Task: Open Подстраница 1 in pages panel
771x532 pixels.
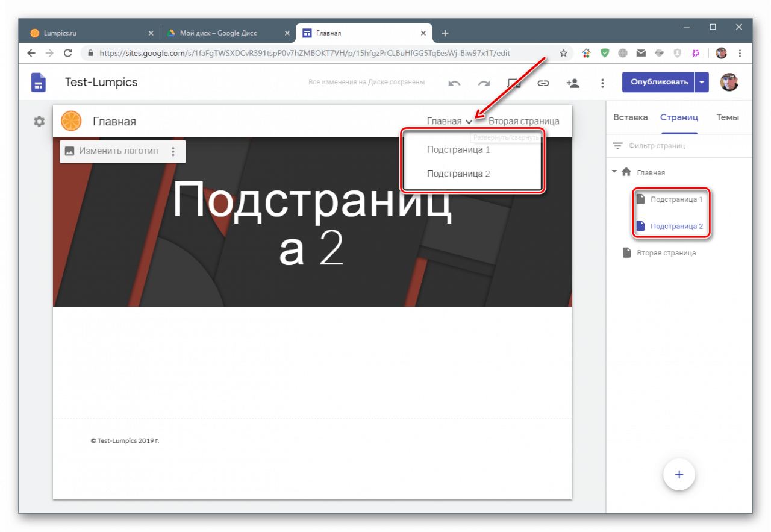Action: tap(676, 199)
